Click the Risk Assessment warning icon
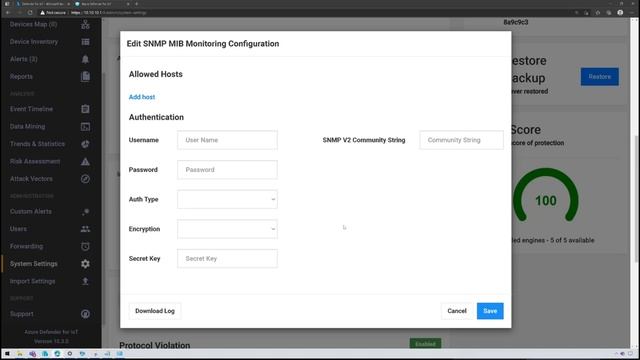The image size is (640, 360). click(85, 162)
